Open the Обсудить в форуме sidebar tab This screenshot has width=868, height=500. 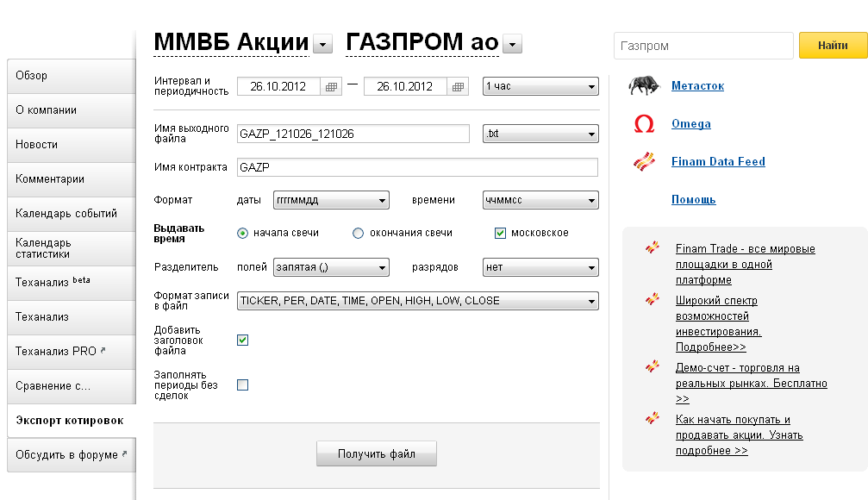pos(72,454)
